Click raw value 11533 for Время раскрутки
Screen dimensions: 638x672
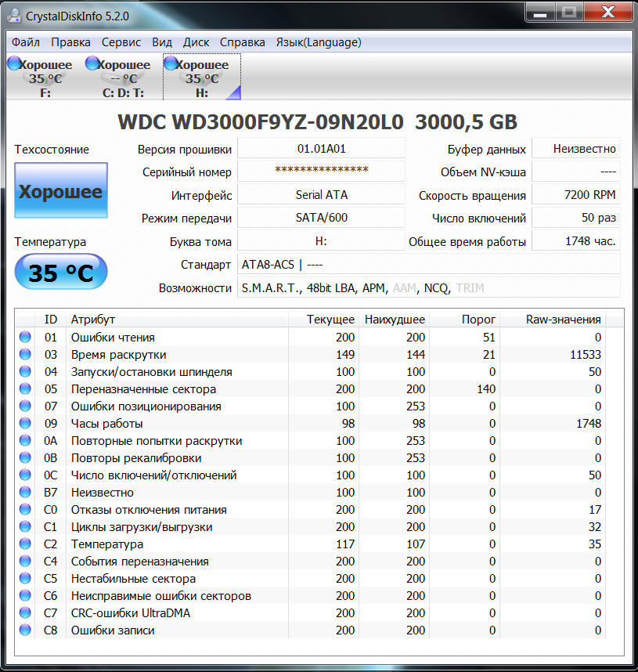coord(586,355)
